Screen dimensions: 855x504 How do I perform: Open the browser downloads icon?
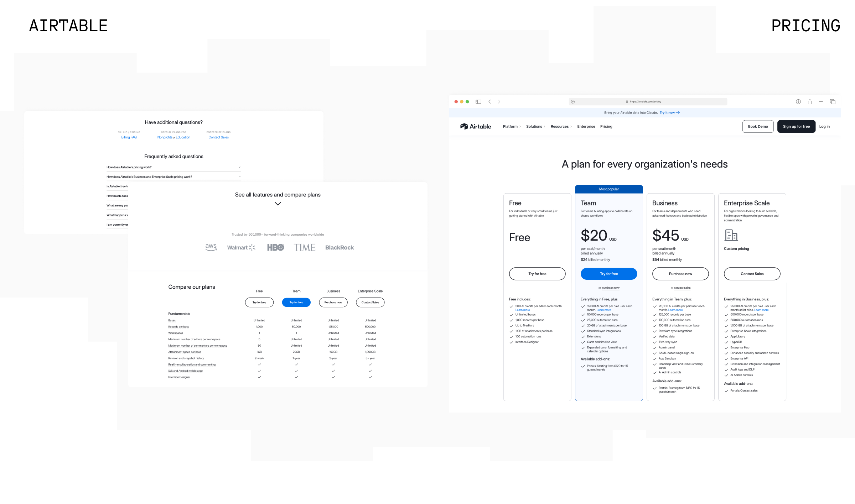point(798,102)
